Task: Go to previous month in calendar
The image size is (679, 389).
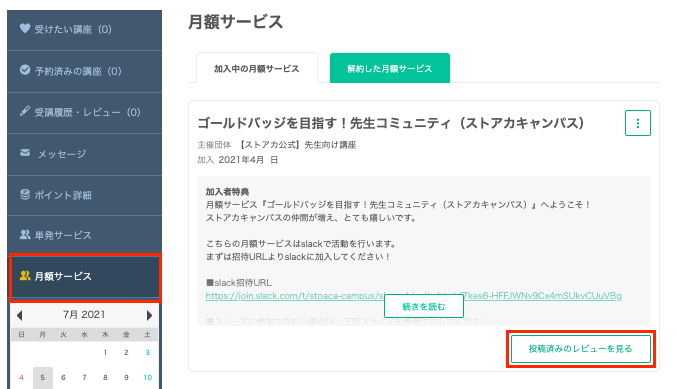Action: pyautogui.click(x=19, y=315)
